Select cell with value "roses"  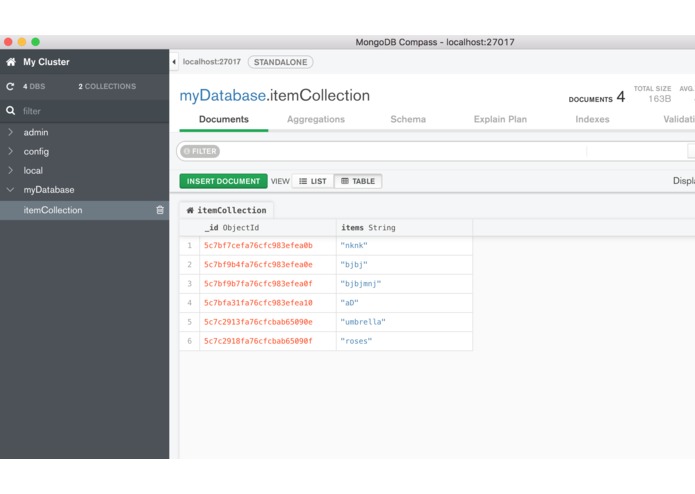(x=404, y=341)
